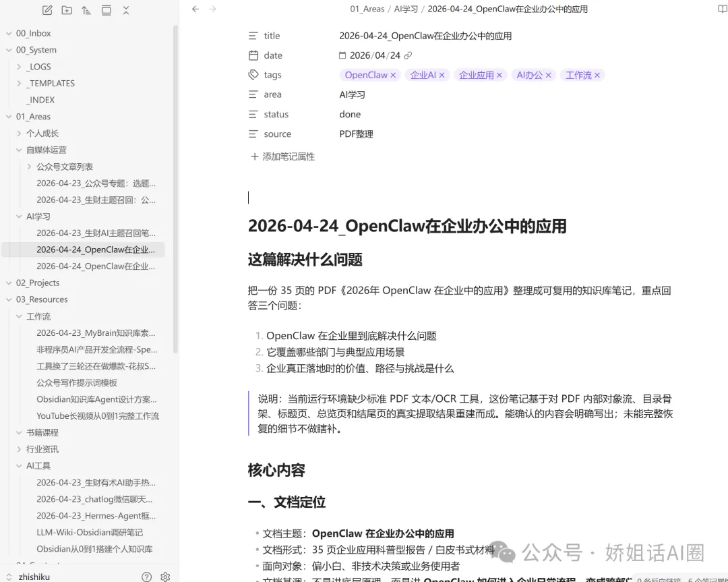This screenshot has width=728, height=582.
Task: Navigate back with the left arrow
Action: coord(195,9)
